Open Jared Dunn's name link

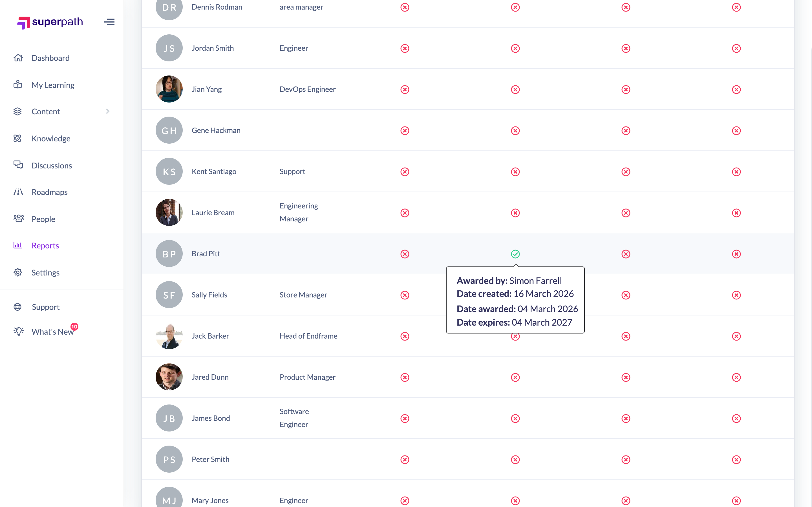point(210,377)
